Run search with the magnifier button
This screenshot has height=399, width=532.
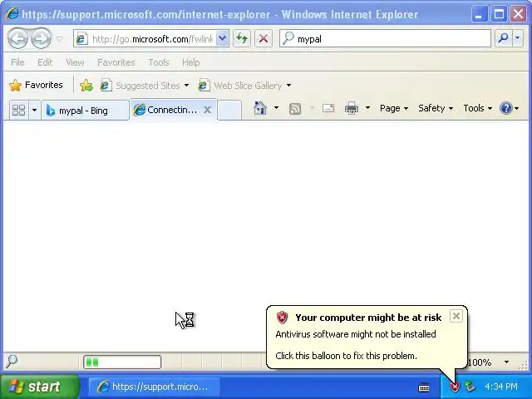(x=503, y=38)
